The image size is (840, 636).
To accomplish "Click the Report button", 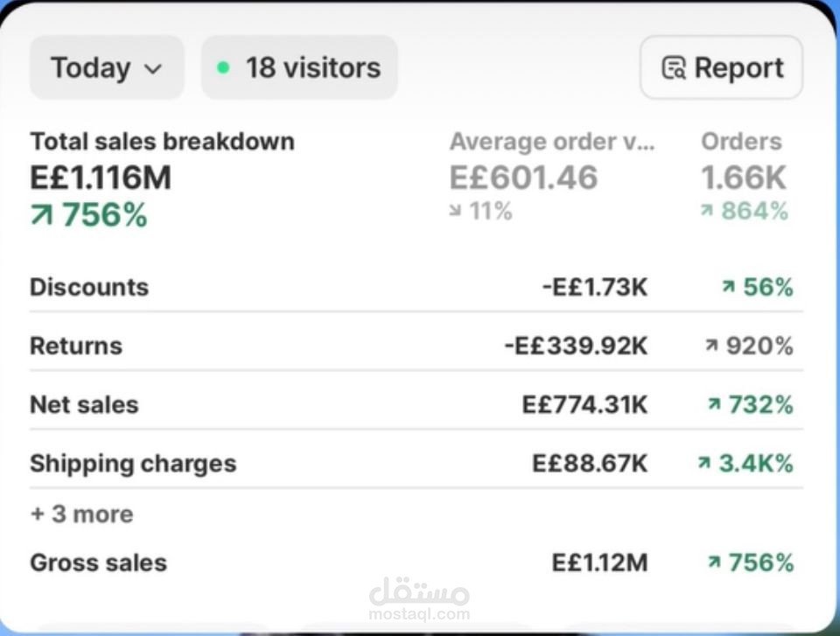I will coord(721,67).
